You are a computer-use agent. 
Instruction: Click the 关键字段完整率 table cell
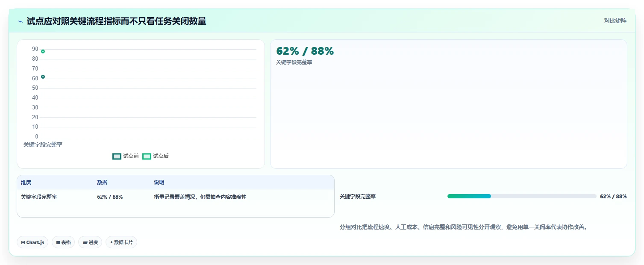(x=39, y=197)
